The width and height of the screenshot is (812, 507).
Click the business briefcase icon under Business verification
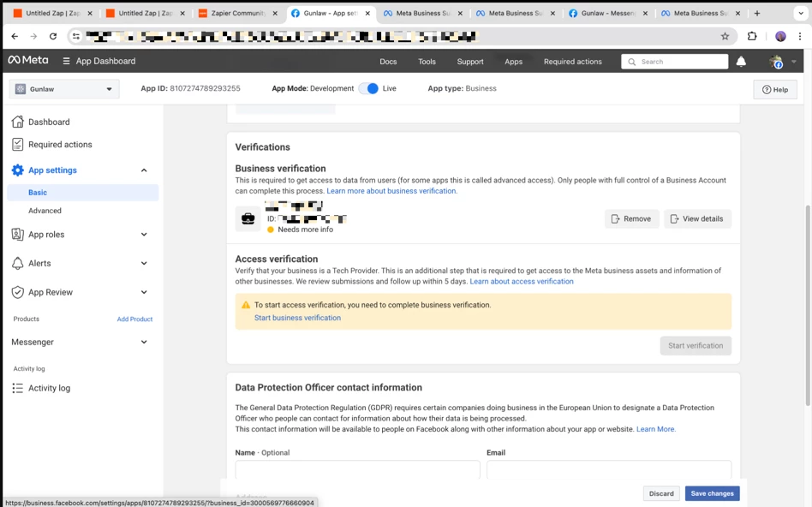click(248, 218)
